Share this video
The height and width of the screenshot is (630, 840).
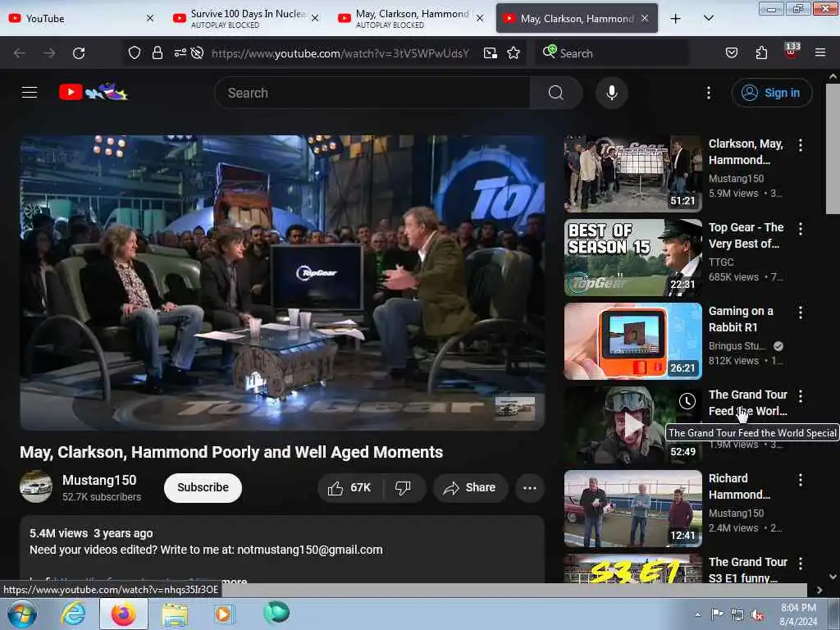click(470, 487)
